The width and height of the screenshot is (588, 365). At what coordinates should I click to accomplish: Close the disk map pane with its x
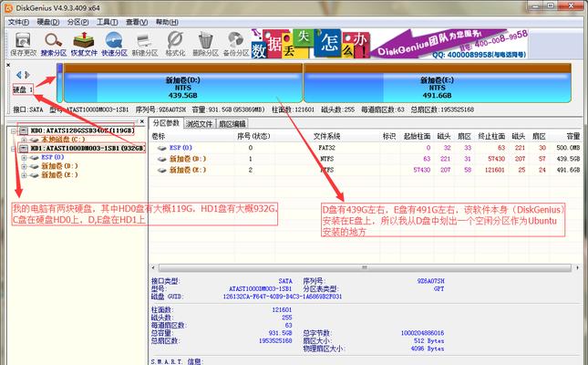[x=8, y=65]
